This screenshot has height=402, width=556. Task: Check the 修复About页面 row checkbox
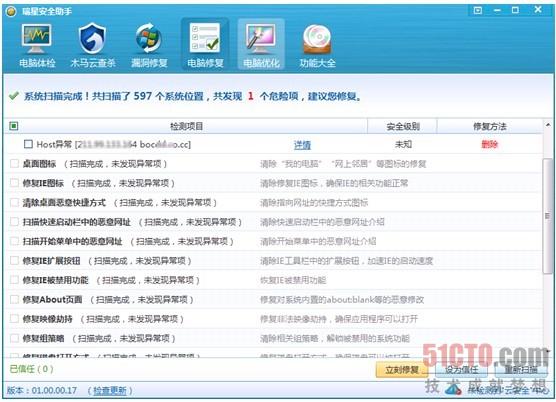click(x=15, y=300)
